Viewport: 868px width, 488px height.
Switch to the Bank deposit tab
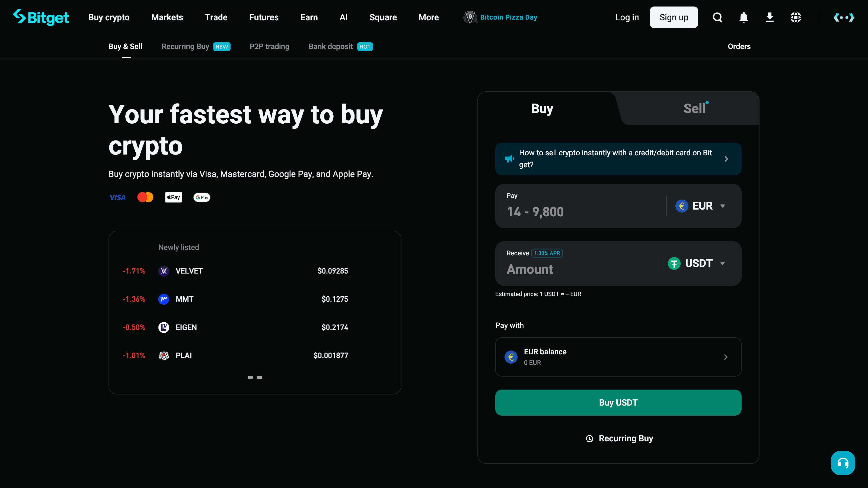[x=341, y=46]
